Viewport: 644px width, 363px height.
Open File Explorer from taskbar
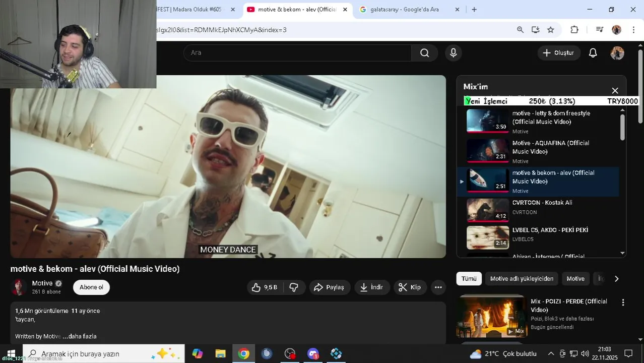(220, 354)
